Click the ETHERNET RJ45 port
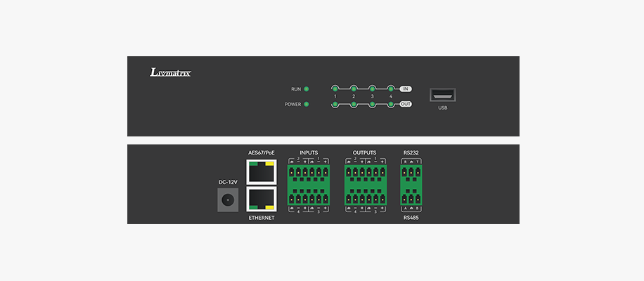The width and height of the screenshot is (644, 281). (260, 200)
